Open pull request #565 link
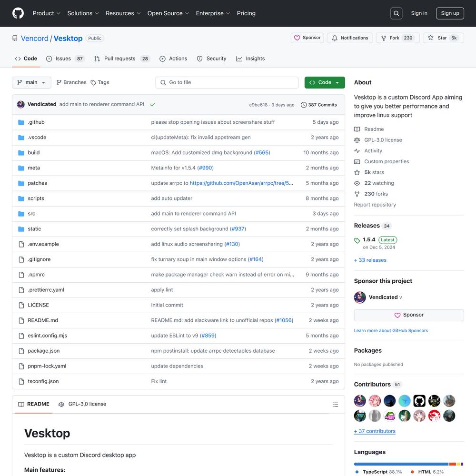 (262, 152)
